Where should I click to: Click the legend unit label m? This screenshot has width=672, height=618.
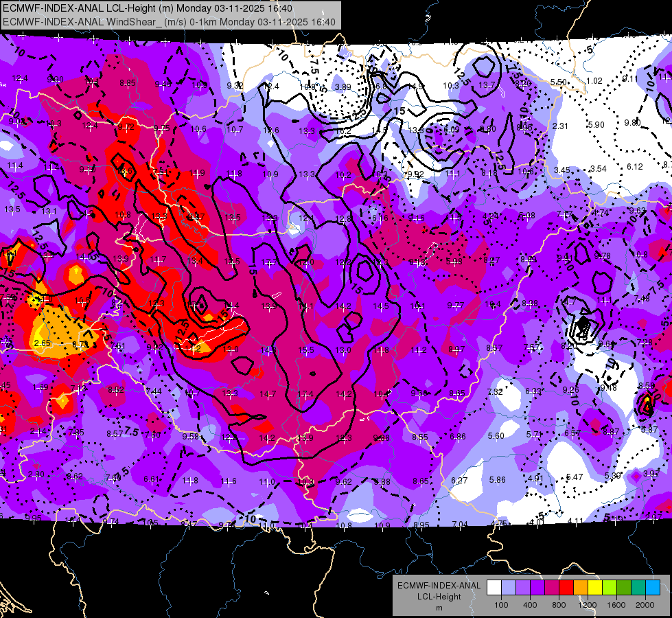click(439, 608)
